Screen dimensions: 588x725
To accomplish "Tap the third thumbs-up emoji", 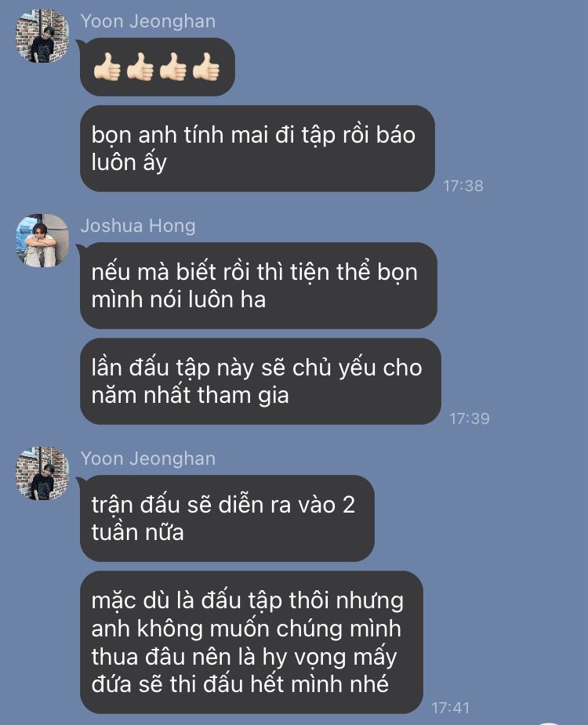I will [x=173, y=67].
